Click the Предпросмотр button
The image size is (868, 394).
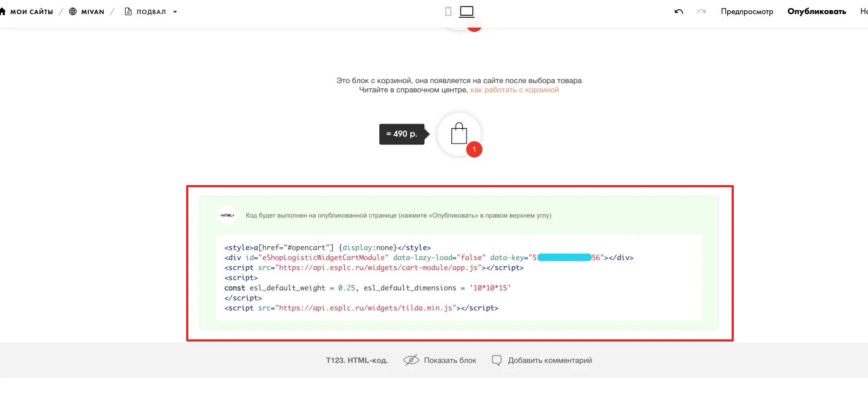(x=747, y=11)
